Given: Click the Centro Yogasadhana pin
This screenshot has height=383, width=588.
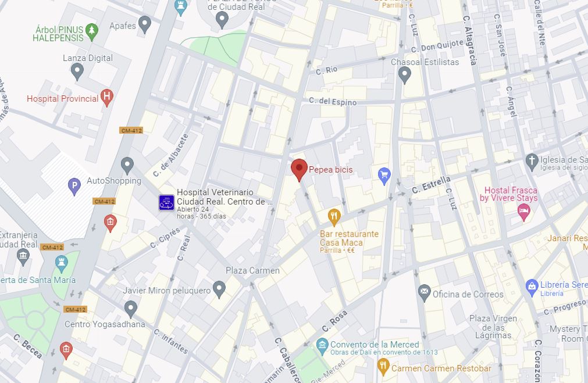Looking at the screenshot, I should 130,309.
